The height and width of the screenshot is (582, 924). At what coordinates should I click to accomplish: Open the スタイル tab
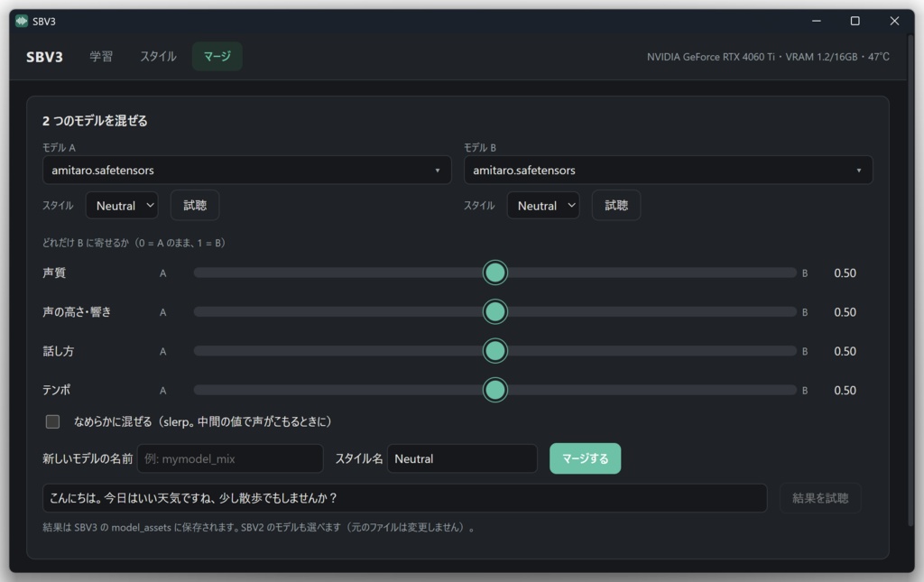pyautogui.click(x=158, y=57)
